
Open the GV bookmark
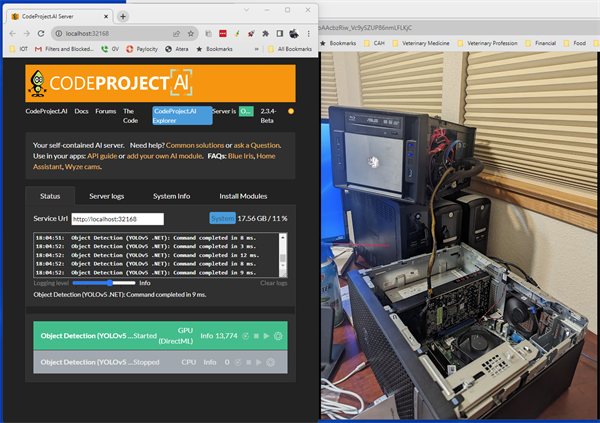tap(110, 49)
